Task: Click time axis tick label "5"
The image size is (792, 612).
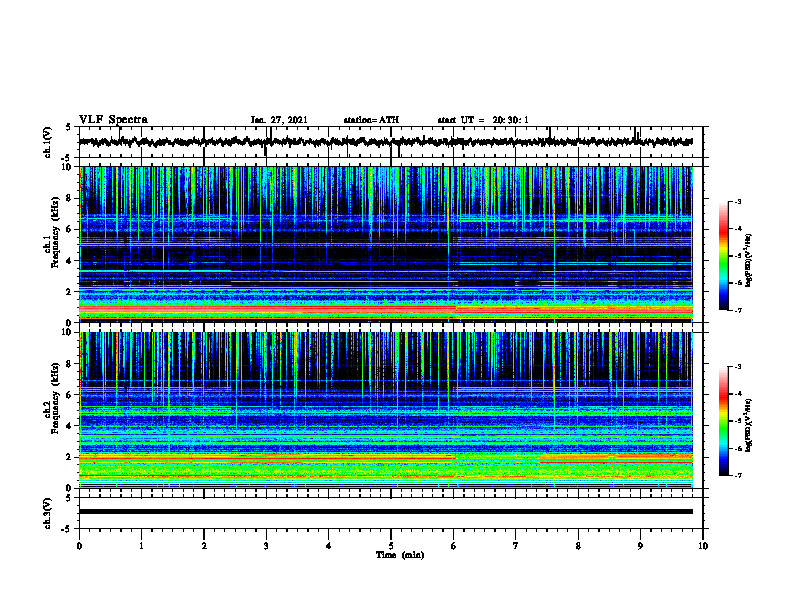Action: point(391,546)
